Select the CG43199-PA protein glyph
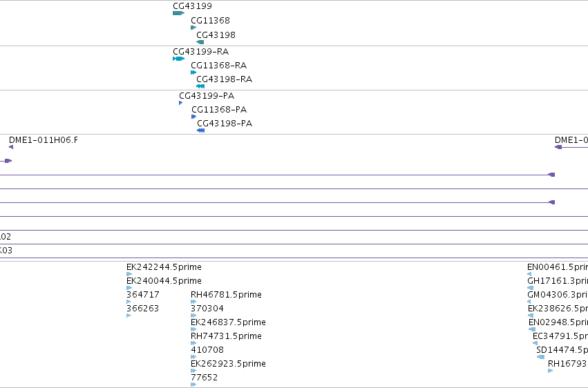 point(181,103)
